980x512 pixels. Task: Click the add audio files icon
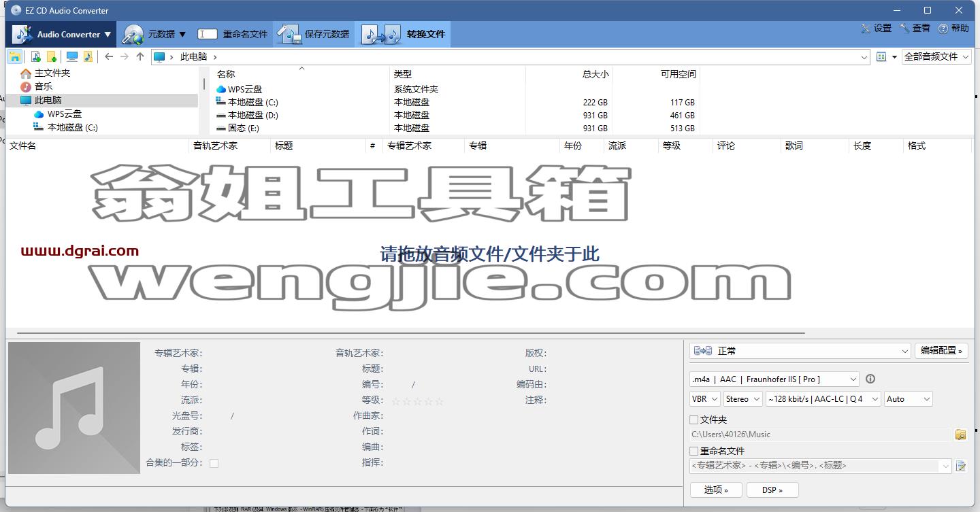[36, 57]
